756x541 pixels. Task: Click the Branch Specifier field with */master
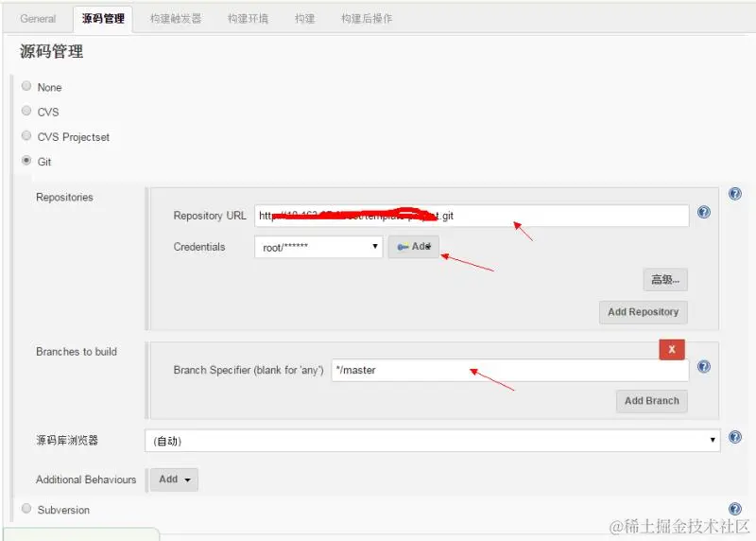pyautogui.click(x=510, y=370)
